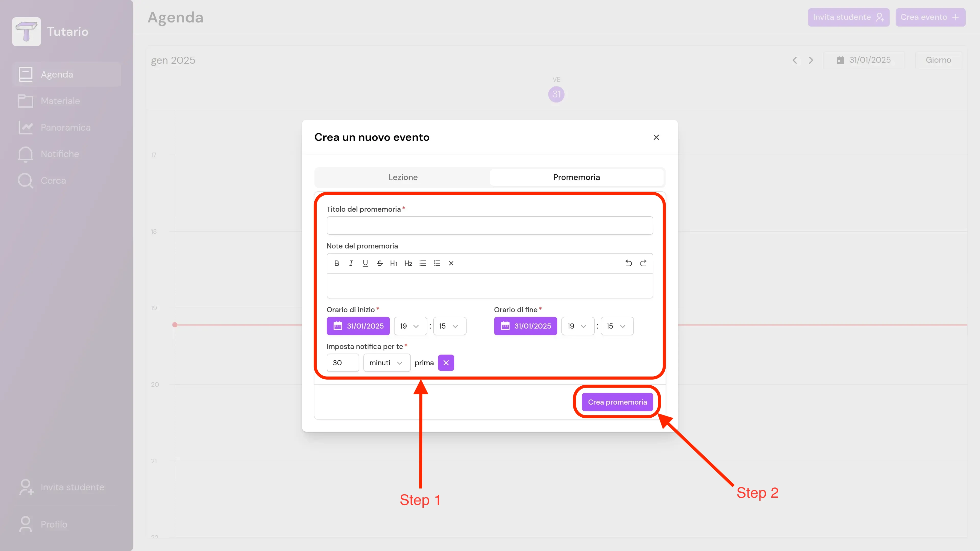Select the Promemoria tab

[x=576, y=177]
